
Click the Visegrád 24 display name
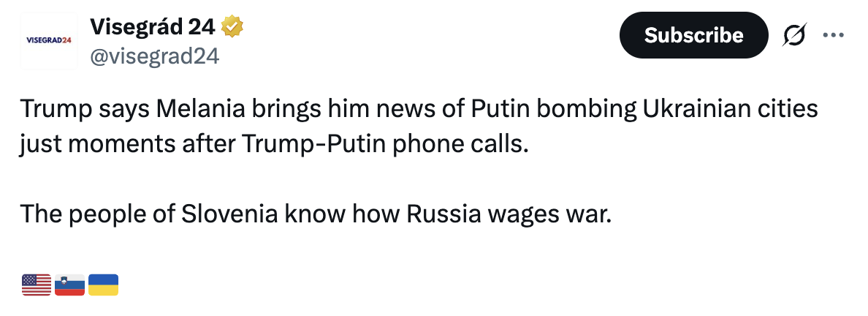(x=152, y=27)
